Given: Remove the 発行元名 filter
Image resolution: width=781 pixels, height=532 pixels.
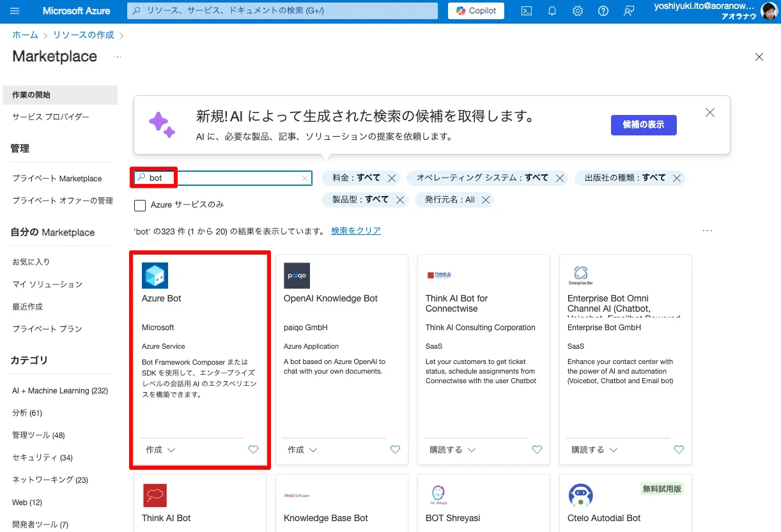Looking at the screenshot, I should tap(486, 200).
